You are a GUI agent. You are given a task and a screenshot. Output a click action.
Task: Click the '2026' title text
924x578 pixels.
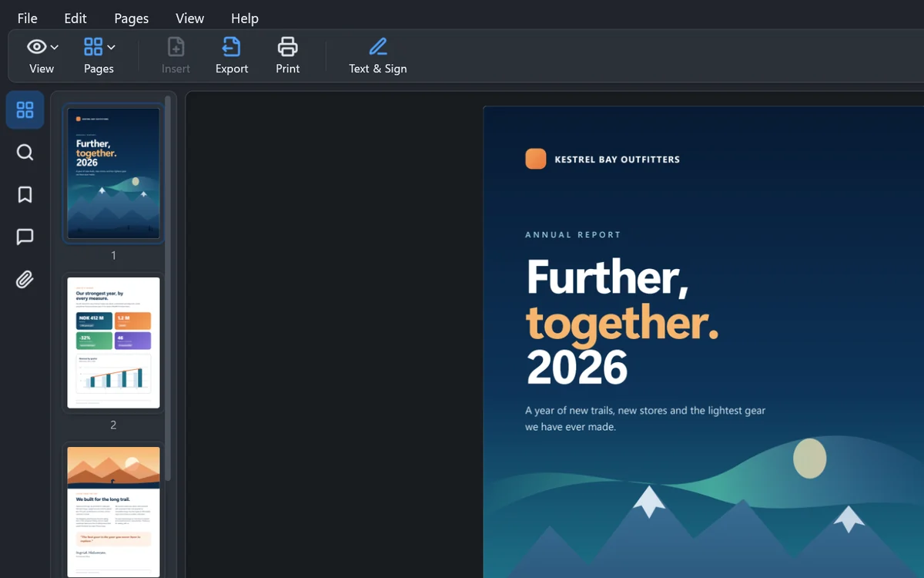[x=577, y=367]
